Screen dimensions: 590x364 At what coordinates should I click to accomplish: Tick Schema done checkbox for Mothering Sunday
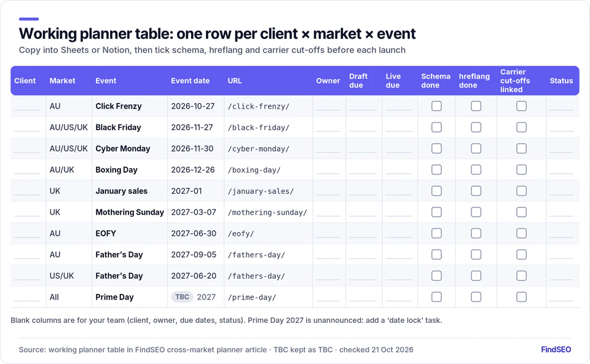436,212
